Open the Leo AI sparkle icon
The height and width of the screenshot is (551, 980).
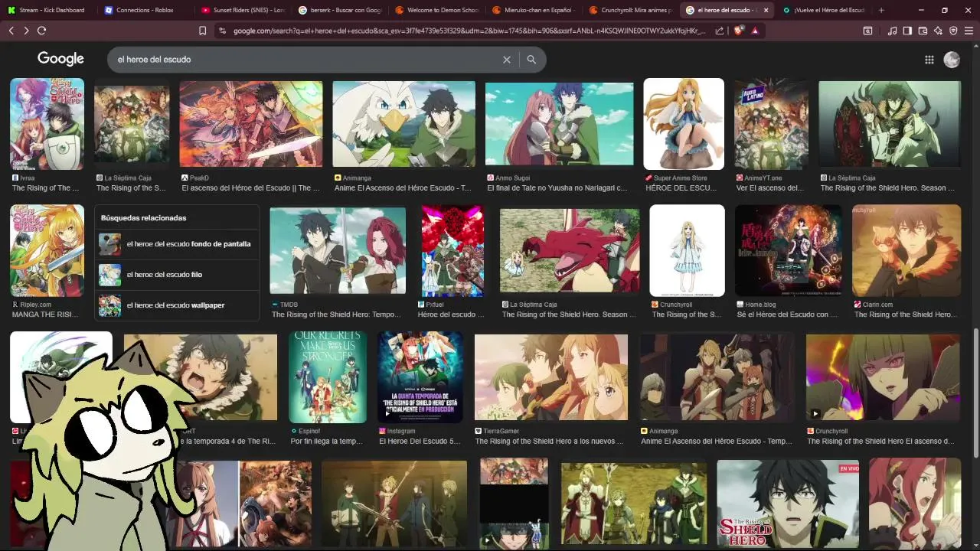tap(938, 31)
